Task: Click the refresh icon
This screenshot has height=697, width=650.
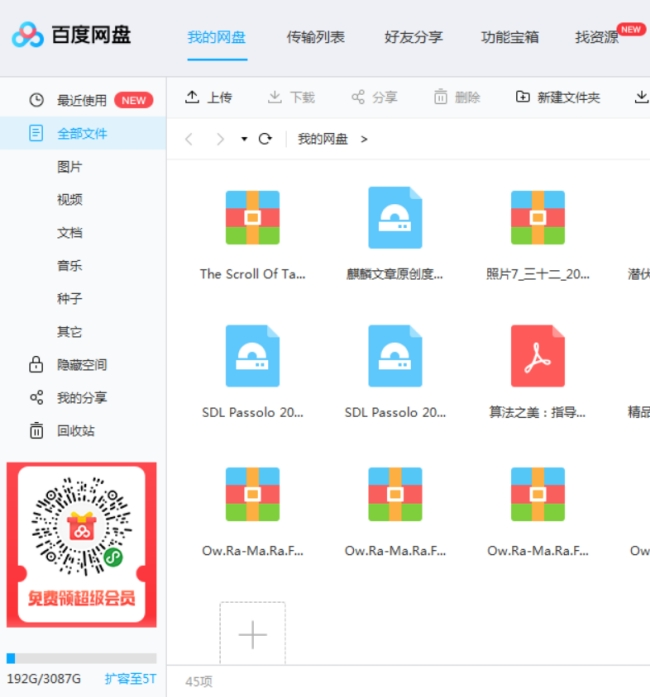Action: [265, 139]
